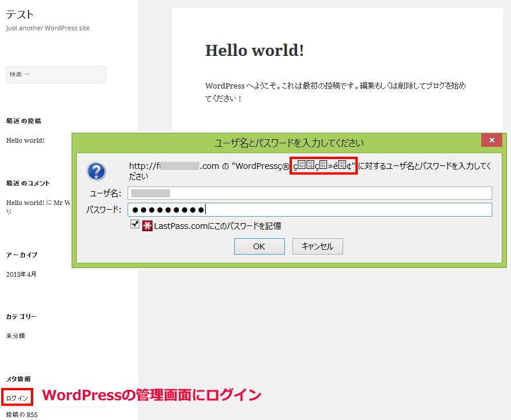Click the アーカイブ sidebar heading

[x=22, y=255]
